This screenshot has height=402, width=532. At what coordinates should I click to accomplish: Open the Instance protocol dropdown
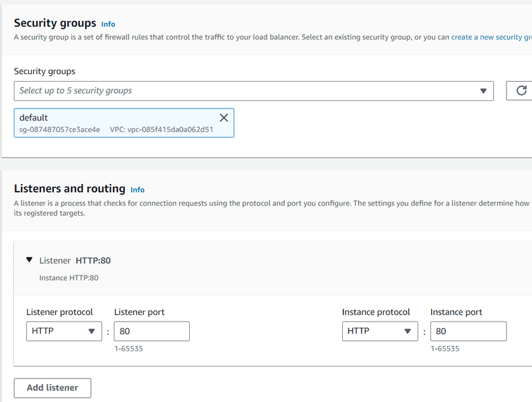tap(380, 331)
